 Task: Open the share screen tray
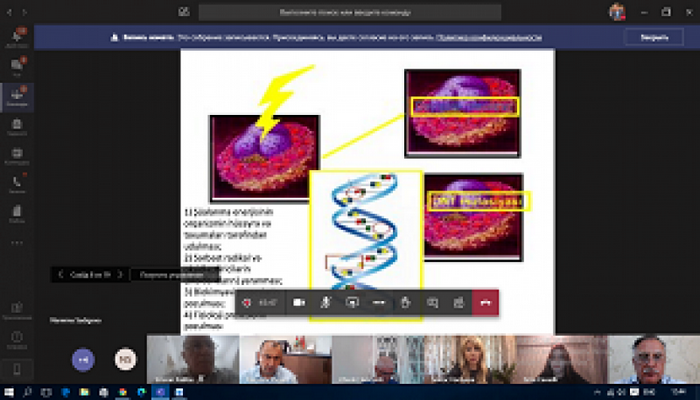(x=352, y=301)
